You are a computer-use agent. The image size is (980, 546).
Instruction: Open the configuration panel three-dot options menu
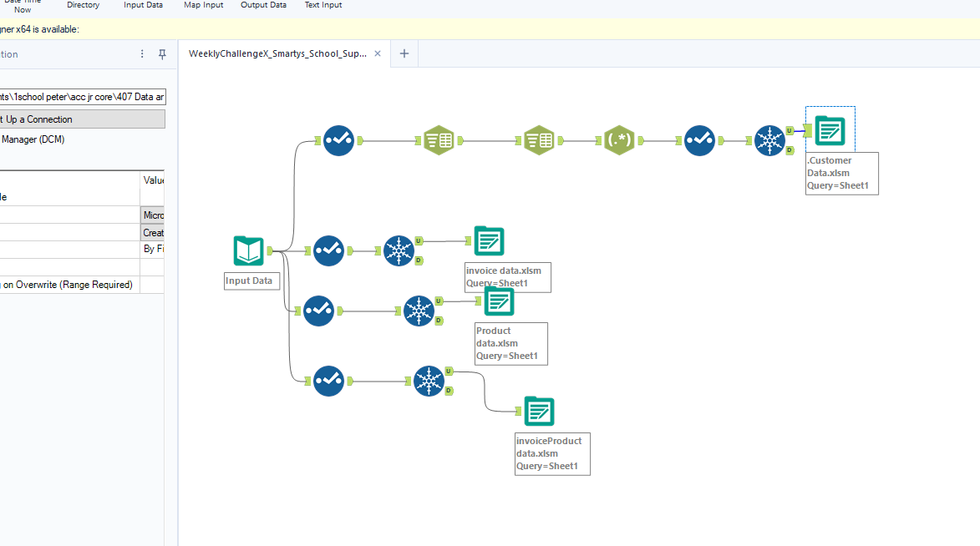pos(142,54)
